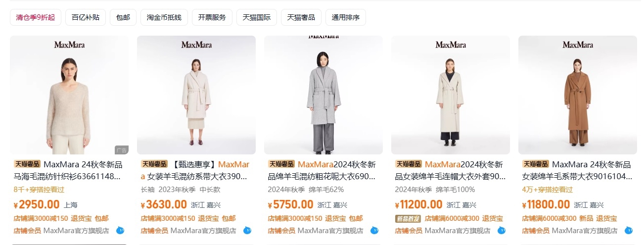The height and width of the screenshot is (245, 644).
Task: Click the 新品首发 badge on the ¥11200 coat
Action: (x=408, y=218)
